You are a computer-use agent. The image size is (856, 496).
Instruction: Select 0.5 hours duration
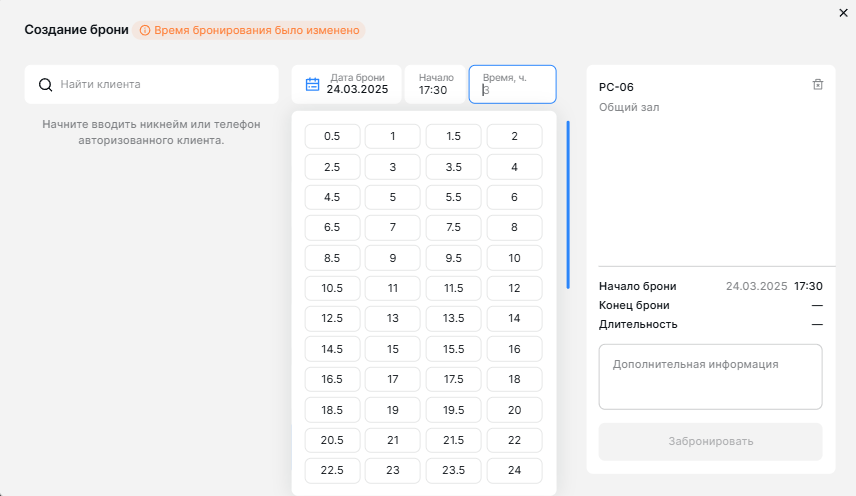click(332, 136)
